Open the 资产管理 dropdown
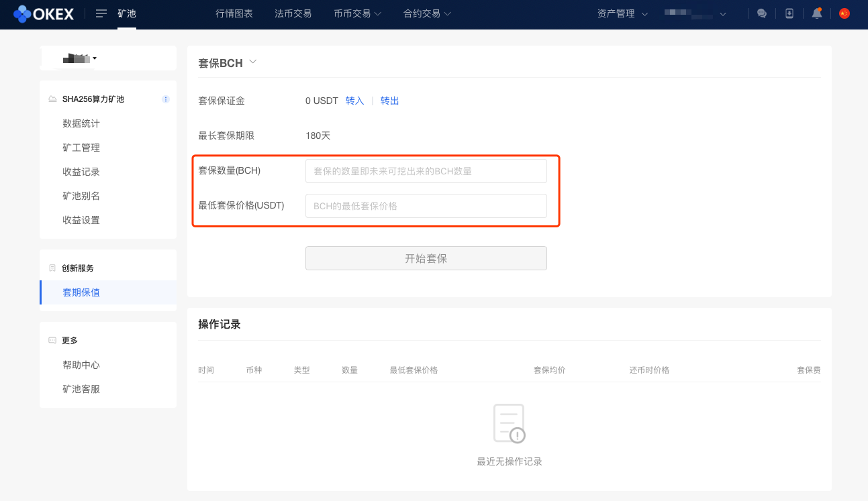 (x=622, y=13)
